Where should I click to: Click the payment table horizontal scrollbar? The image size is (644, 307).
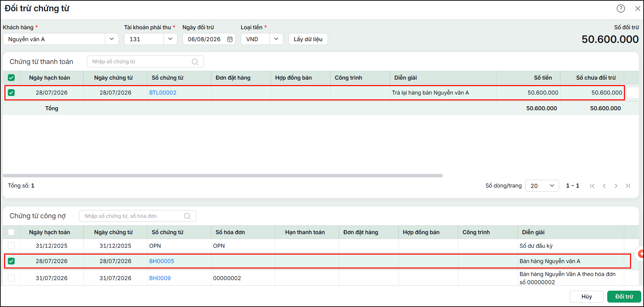pyautogui.click(x=223, y=176)
